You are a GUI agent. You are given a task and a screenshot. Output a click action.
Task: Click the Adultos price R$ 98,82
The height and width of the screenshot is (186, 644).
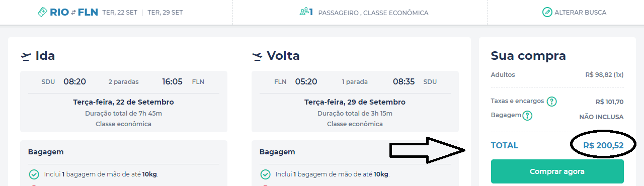(x=604, y=74)
